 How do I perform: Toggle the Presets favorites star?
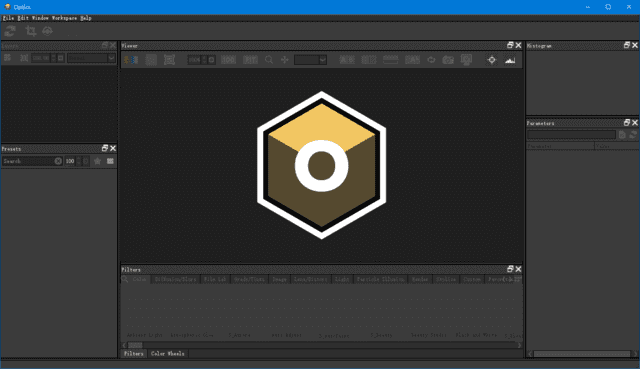pos(97,161)
